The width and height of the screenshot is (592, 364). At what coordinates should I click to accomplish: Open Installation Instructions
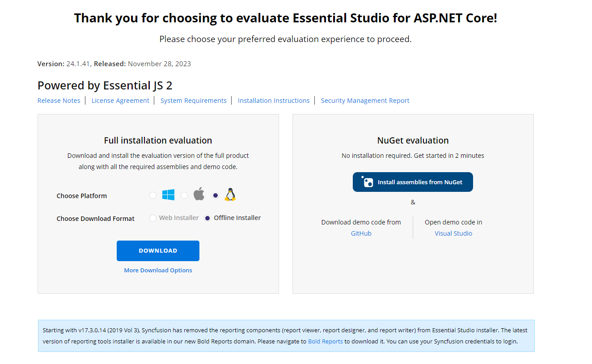(x=274, y=100)
